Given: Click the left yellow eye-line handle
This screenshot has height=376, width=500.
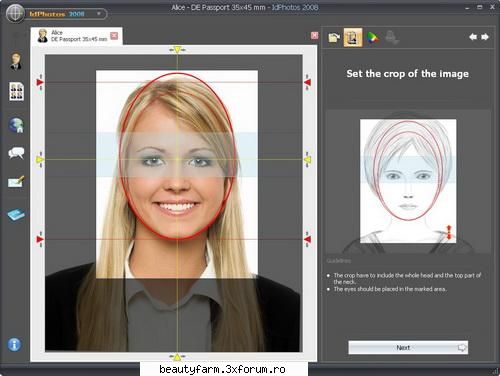Looking at the screenshot, I should pos(40,160).
